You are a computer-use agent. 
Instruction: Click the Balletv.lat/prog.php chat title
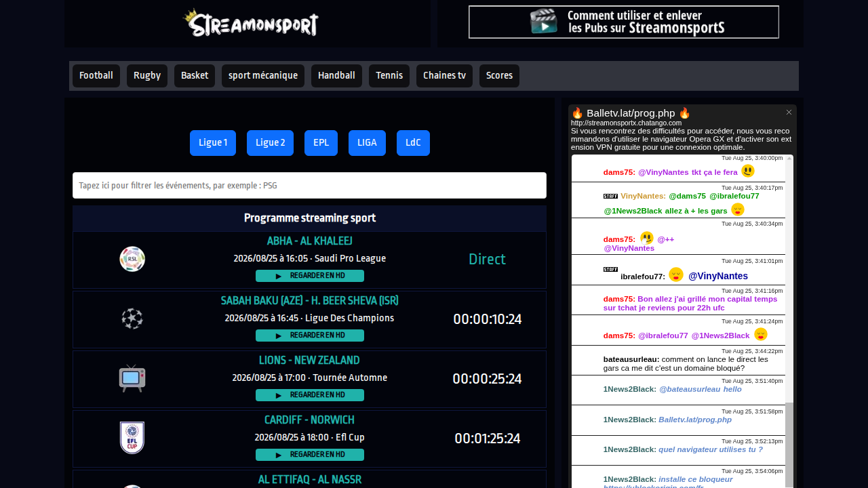[631, 113]
